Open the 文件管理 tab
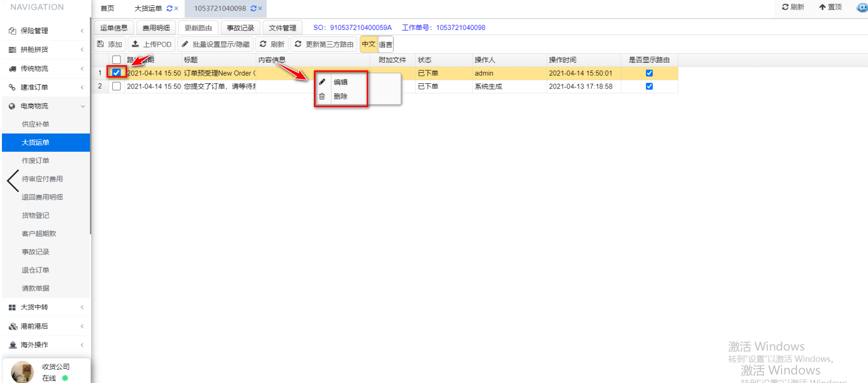 coord(283,28)
